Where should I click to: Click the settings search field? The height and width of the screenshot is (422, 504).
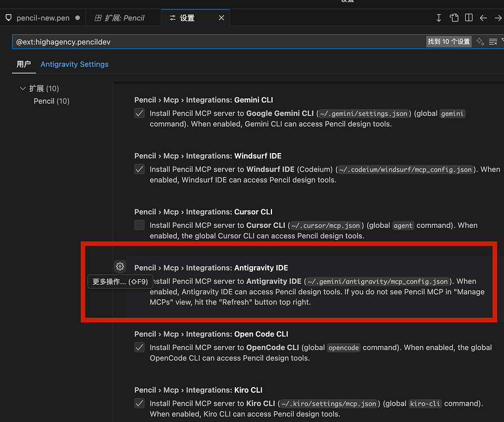218,42
